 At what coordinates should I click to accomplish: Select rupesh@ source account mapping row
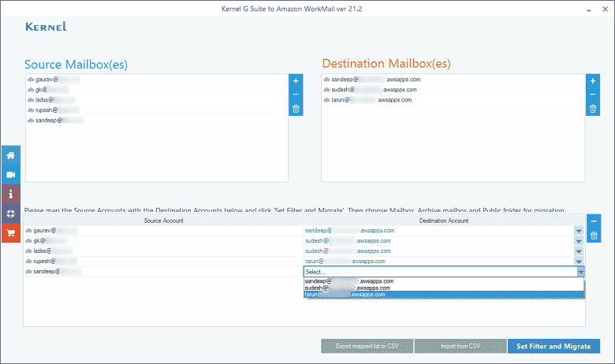pos(163,262)
